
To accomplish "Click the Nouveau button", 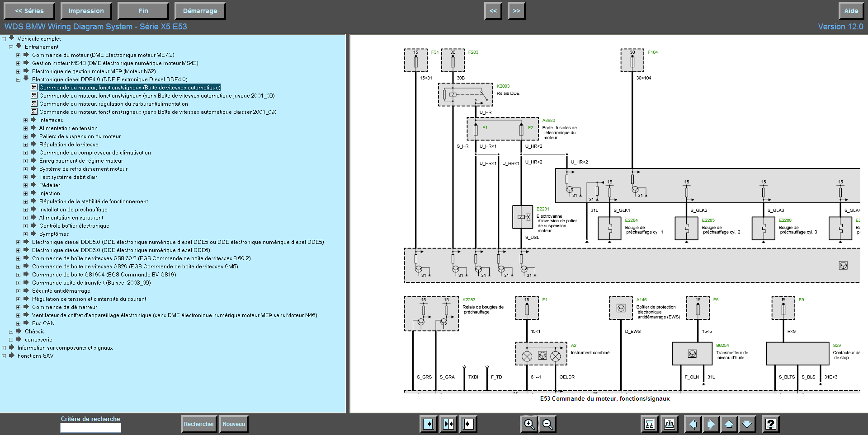I will (234, 424).
